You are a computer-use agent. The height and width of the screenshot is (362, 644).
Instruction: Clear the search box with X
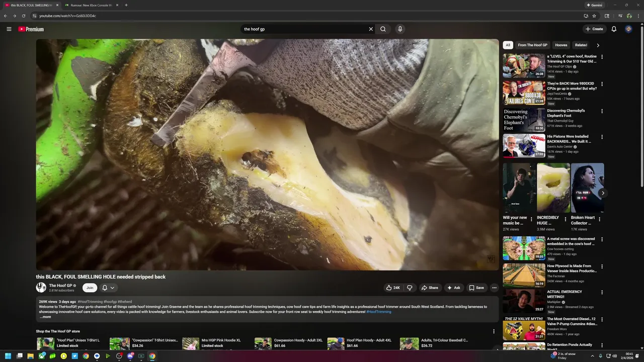click(x=371, y=29)
